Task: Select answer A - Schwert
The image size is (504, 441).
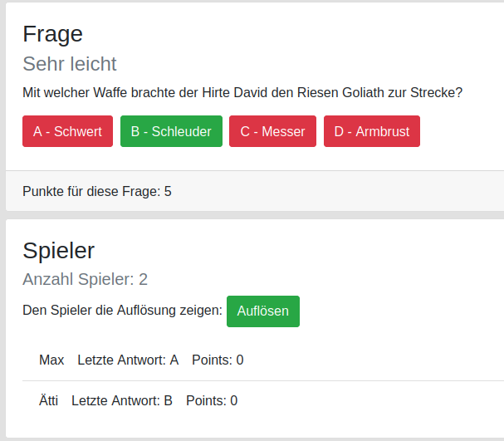Action: pos(67,131)
